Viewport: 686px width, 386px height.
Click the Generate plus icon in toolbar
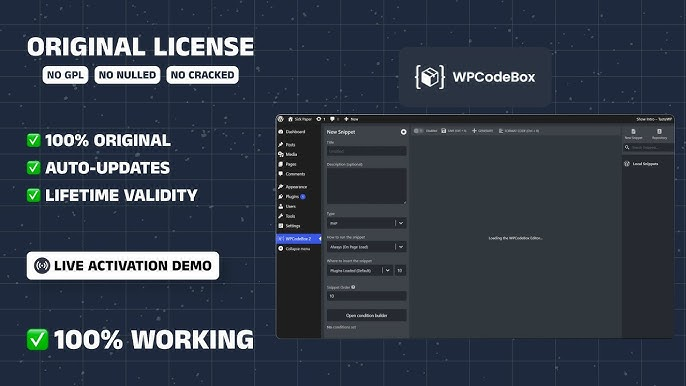[474, 131]
